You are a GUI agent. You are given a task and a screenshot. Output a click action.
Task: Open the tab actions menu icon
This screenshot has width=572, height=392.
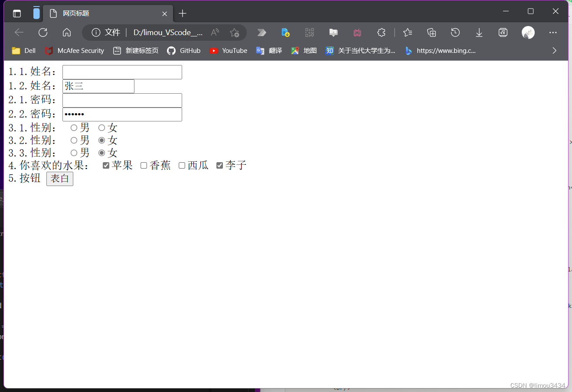(17, 13)
